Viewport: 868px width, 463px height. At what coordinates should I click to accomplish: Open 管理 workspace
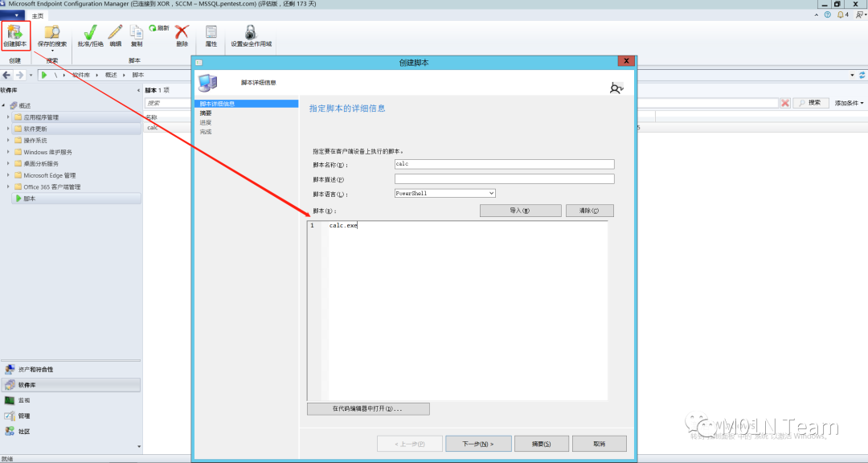71,416
